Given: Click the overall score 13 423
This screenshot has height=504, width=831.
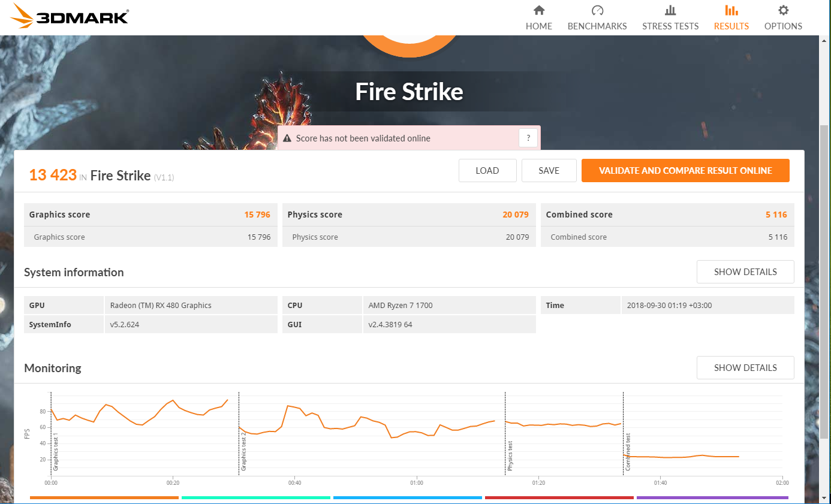Looking at the screenshot, I should [x=53, y=175].
